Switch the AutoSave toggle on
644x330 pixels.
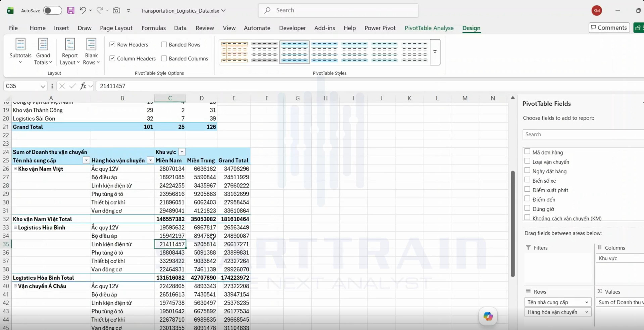[x=52, y=10]
